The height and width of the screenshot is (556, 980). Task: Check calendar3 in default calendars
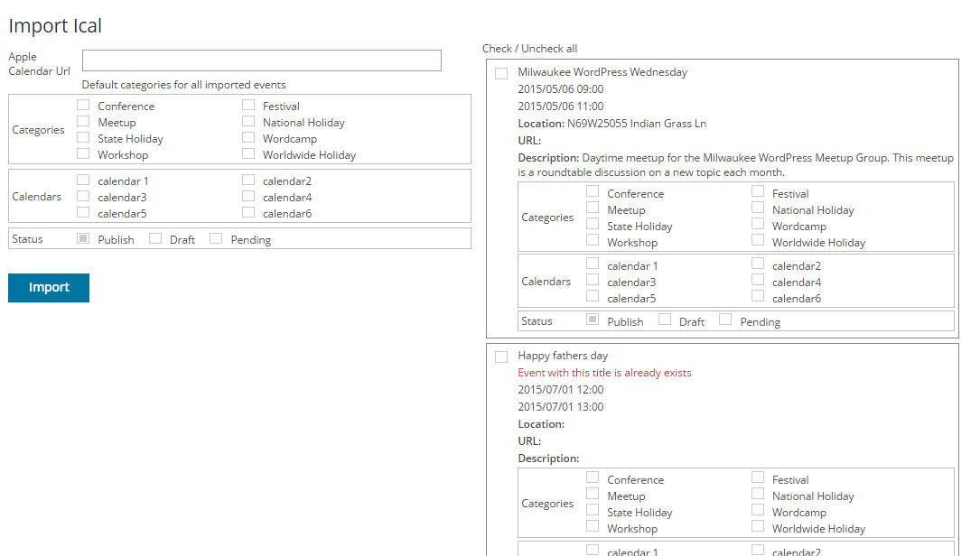click(x=83, y=196)
